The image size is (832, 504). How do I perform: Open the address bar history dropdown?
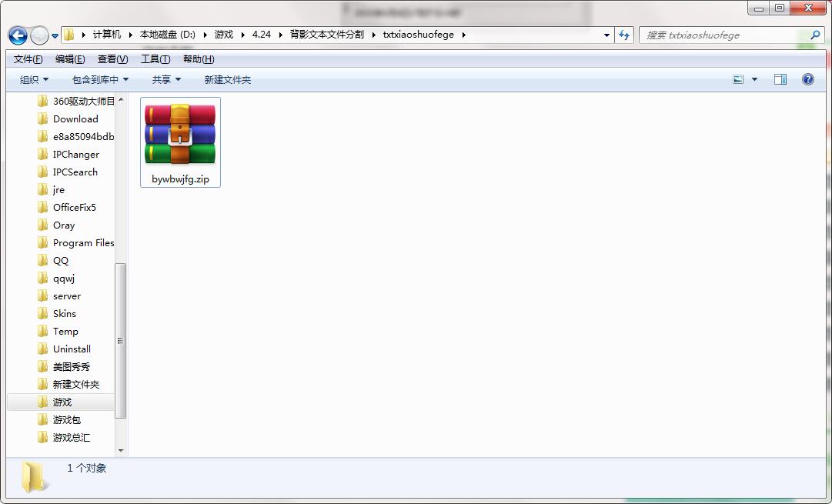606,35
